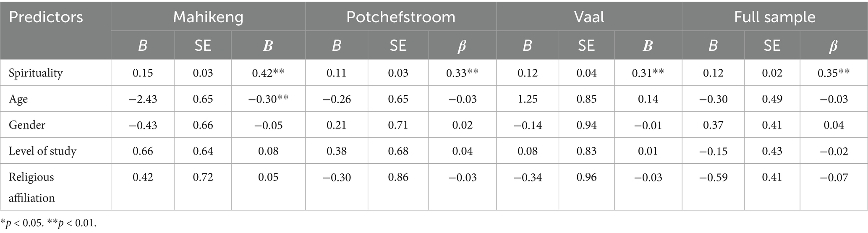Click the −2.43 value in Age row
Screen dimensions: 868x233
click(143, 99)
